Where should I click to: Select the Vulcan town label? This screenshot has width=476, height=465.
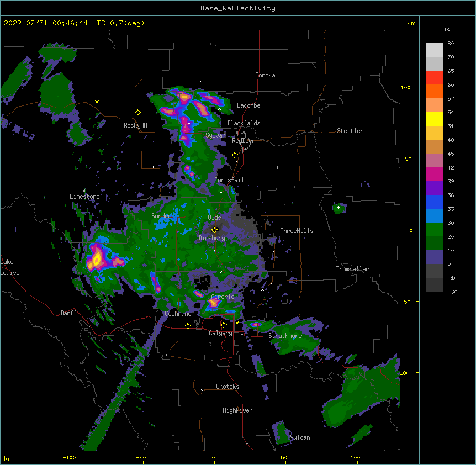(300, 437)
